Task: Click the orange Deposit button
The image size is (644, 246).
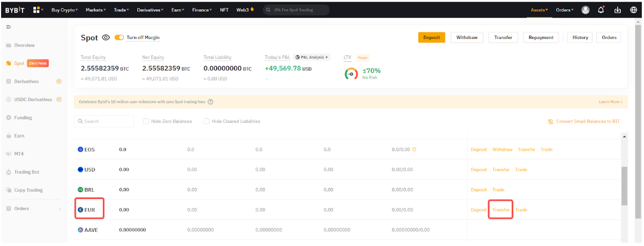Action: pyautogui.click(x=432, y=37)
